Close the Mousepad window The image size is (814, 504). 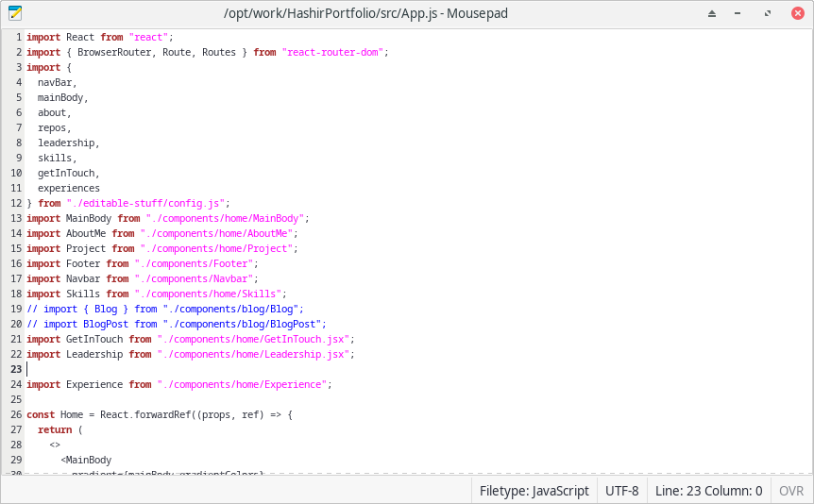(798, 13)
